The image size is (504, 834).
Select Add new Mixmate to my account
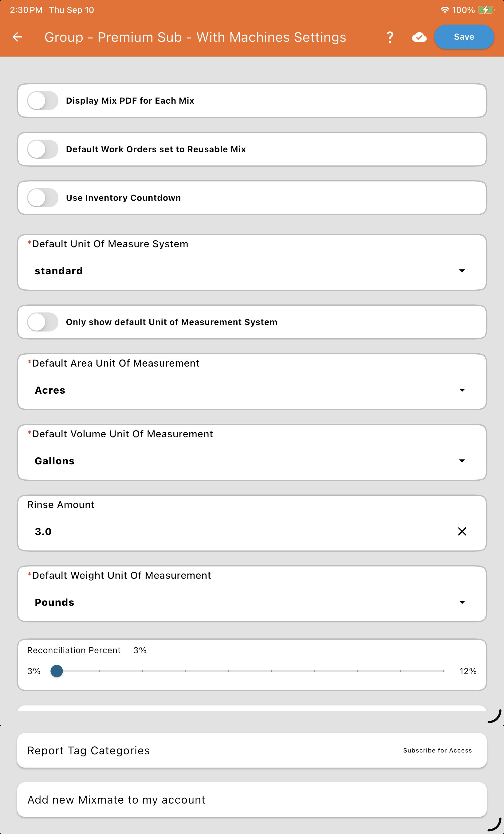tap(252, 800)
